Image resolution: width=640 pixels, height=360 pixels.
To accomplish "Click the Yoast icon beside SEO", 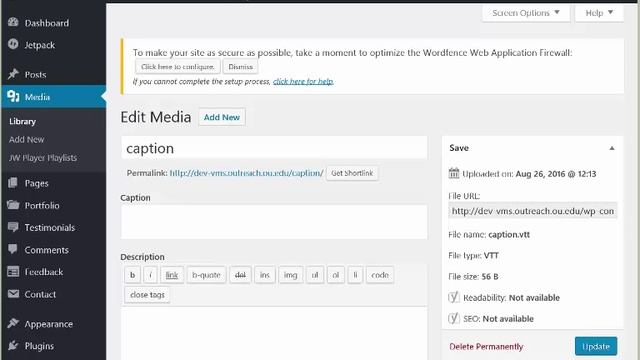I will tap(454, 318).
